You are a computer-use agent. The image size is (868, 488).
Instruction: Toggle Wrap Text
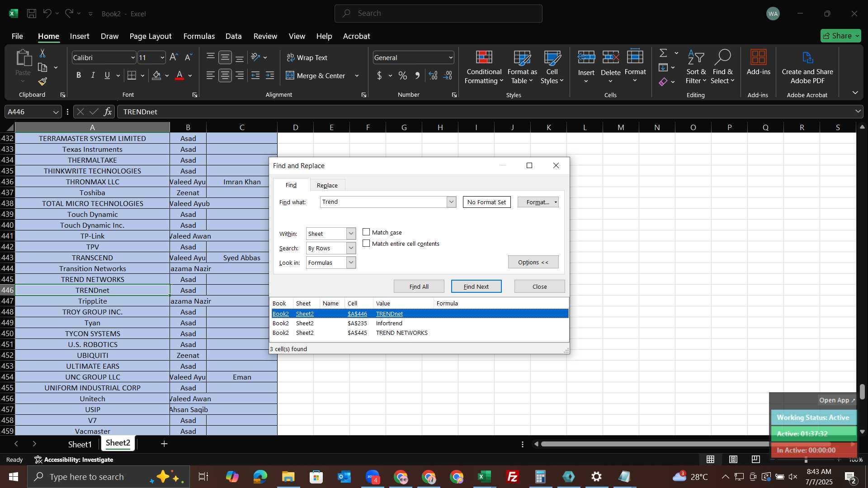click(x=307, y=57)
